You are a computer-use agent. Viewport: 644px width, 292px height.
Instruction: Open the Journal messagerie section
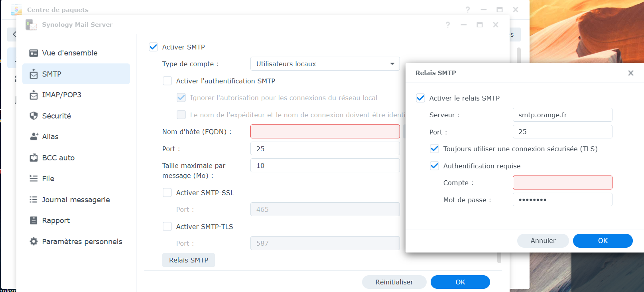click(76, 200)
